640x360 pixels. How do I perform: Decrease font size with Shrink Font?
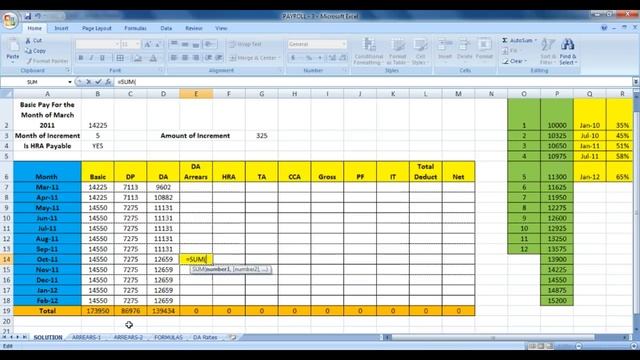(x=158, y=44)
